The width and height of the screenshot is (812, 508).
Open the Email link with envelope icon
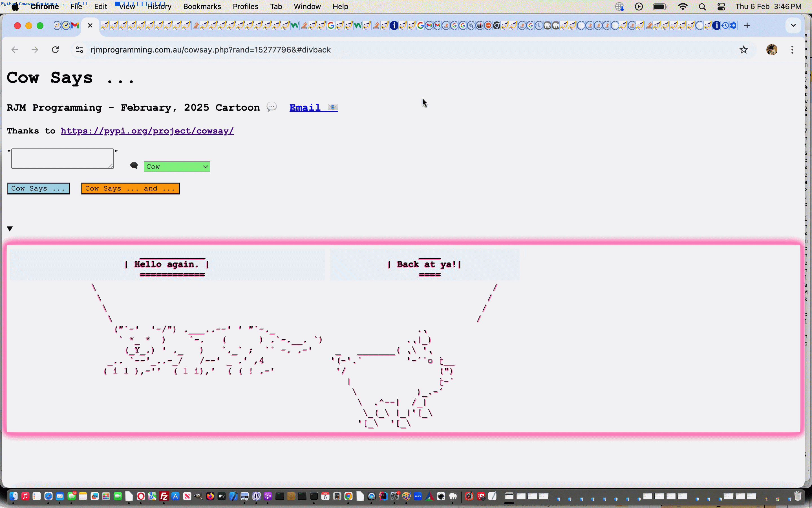click(x=314, y=108)
